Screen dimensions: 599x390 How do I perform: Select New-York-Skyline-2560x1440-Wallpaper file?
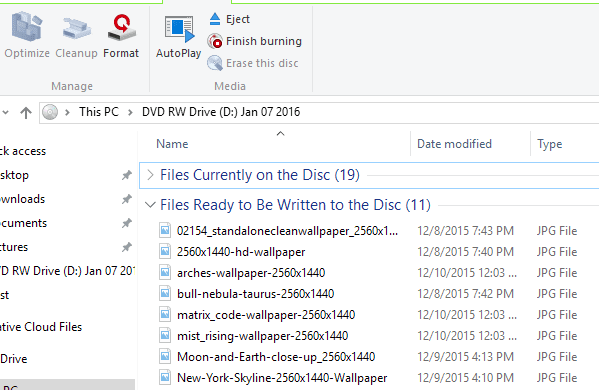[282, 378]
